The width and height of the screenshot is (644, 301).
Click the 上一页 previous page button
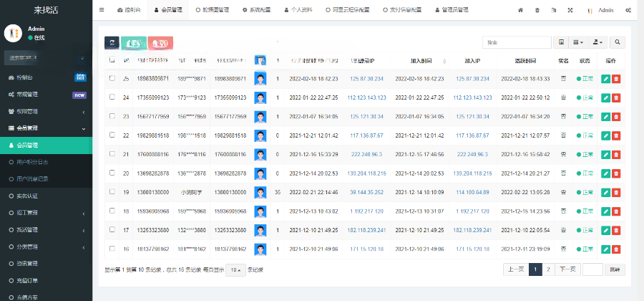click(516, 269)
